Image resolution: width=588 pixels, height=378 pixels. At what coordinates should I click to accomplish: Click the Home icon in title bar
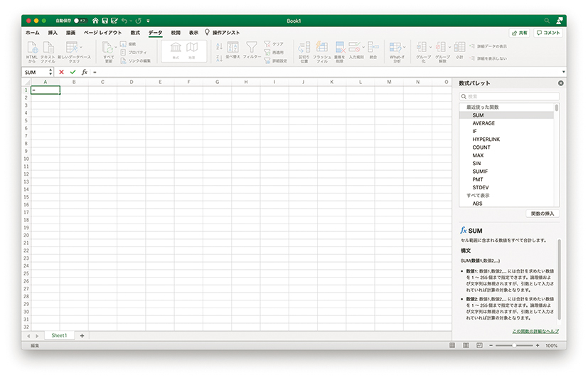[96, 21]
